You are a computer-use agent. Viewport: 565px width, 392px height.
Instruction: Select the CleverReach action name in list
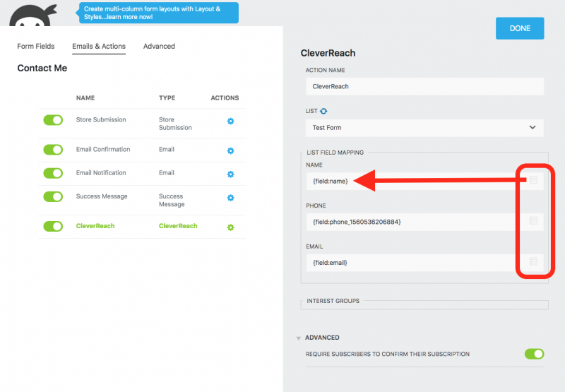click(95, 226)
